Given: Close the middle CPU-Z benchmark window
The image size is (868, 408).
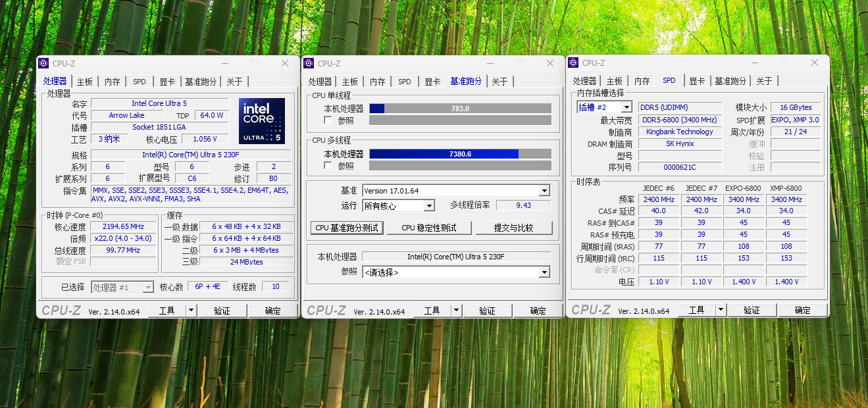Looking at the screenshot, I should (550, 63).
